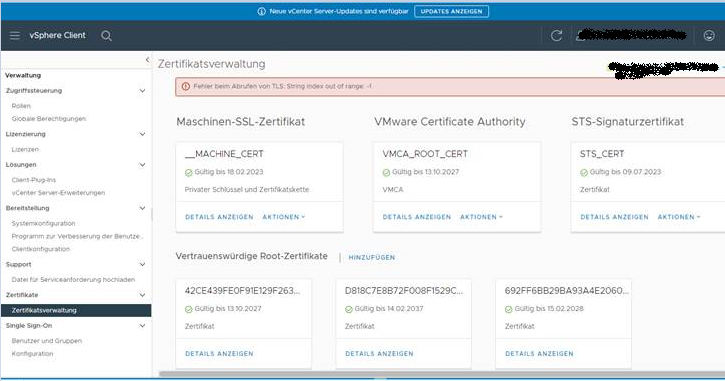Click the green check on __MACHINE_CERT
The width and height of the screenshot is (725, 381).
click(x=189, y=172)
